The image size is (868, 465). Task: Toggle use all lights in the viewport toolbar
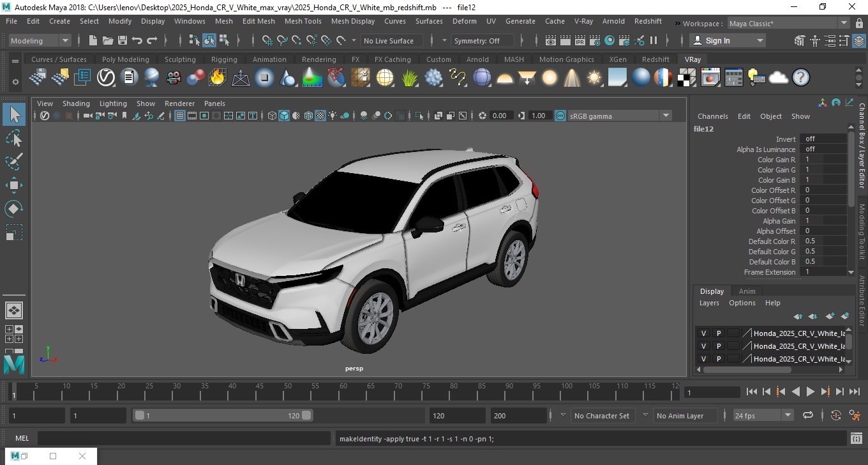pos(333,116)
